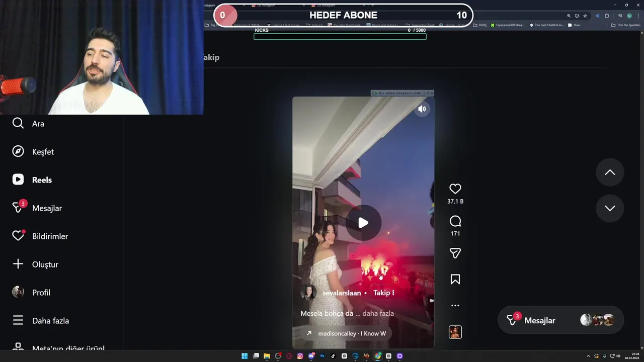Screen dimensions: 644x362
Task: Open TikTok from the taskbar
Action: point(333,356)
